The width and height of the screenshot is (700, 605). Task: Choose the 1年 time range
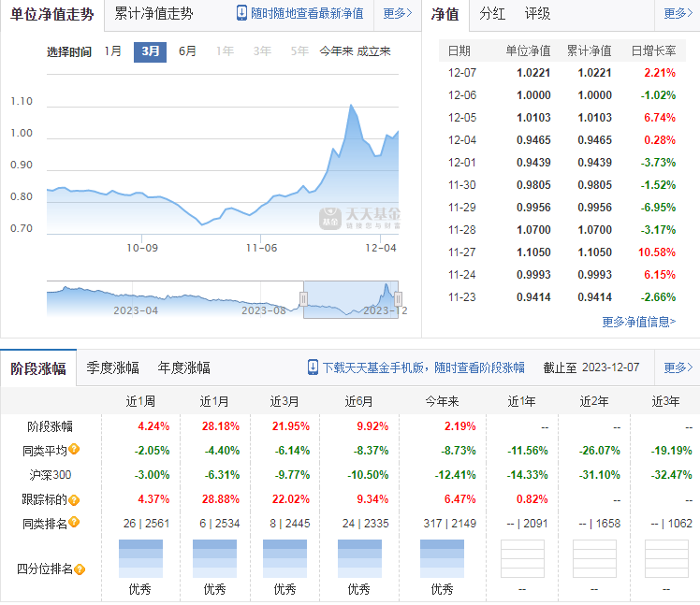pos(225,51)
